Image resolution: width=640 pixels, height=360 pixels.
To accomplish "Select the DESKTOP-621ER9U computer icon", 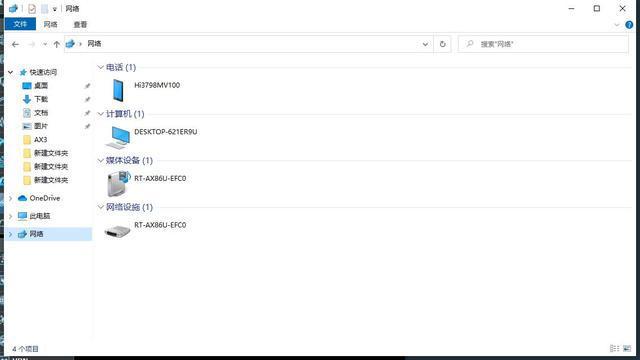I will (118, 138).
